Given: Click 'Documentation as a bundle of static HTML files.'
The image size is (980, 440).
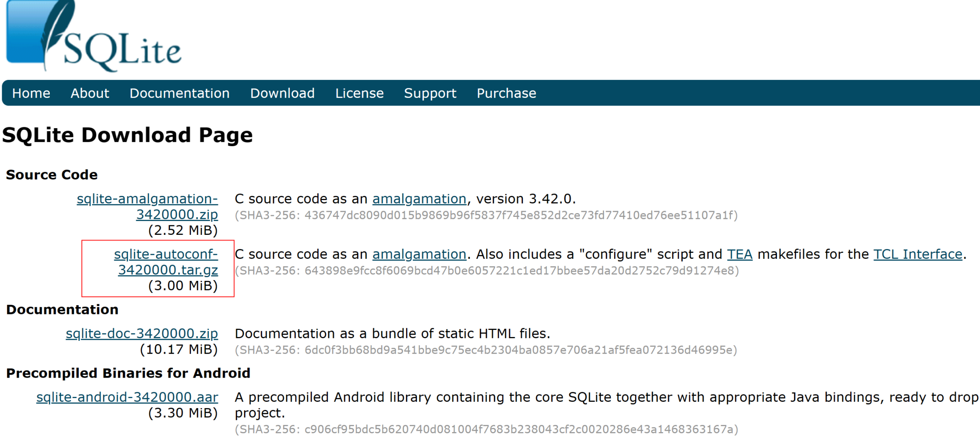Looking at the screenshot, I should pyautogui.click(x=392, y=334).
